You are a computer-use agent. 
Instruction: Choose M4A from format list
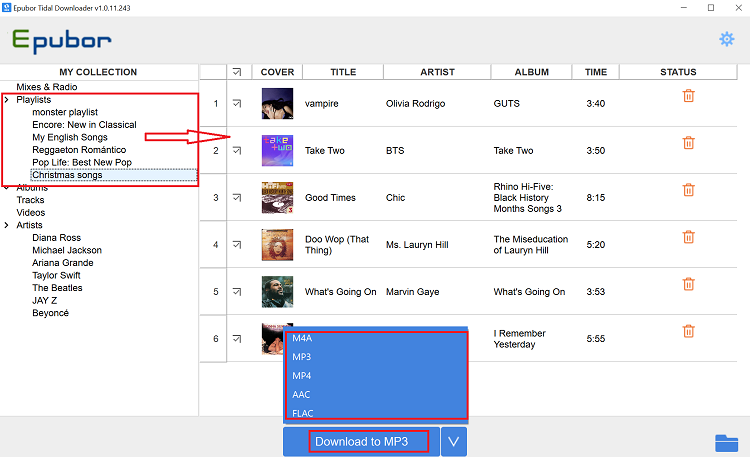[x=375, y=338]
